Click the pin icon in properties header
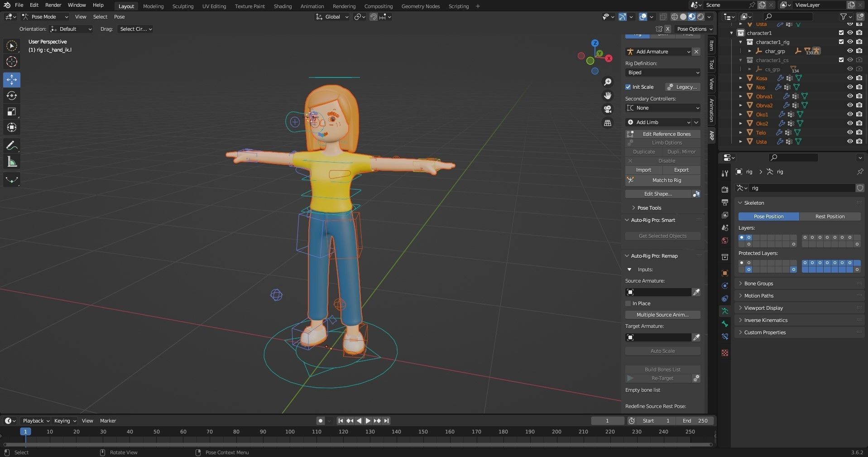 coord(860,172)
